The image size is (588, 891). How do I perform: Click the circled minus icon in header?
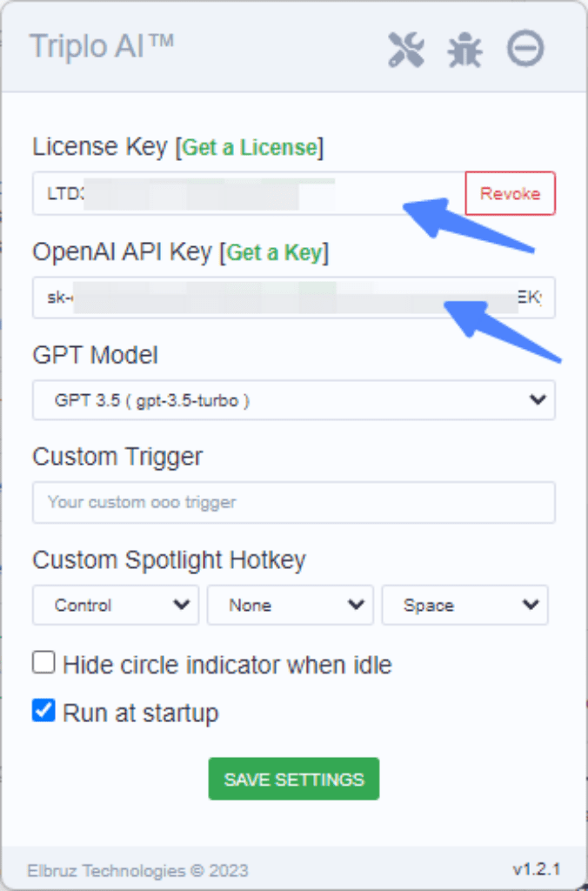pos(525,49)
